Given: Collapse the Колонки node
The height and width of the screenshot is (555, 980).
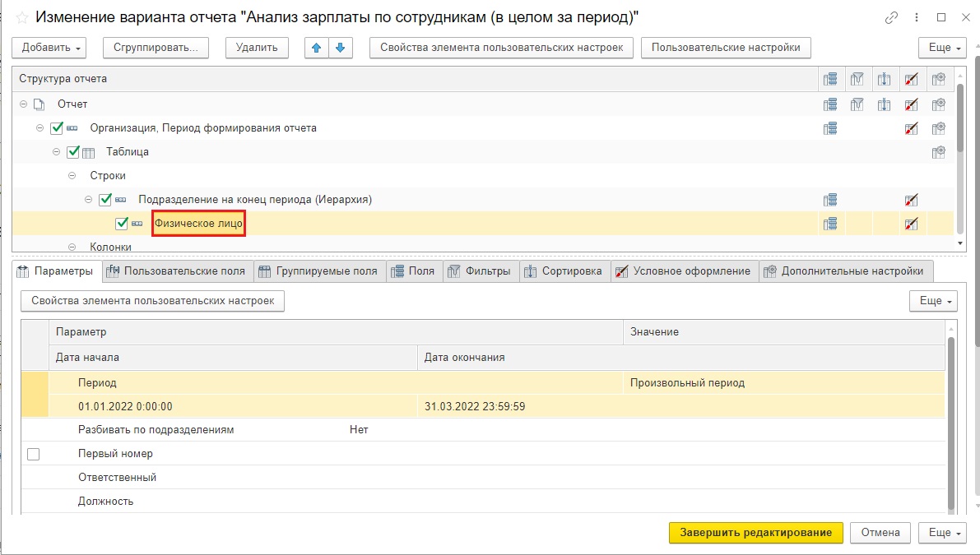Looking at the screenshot, I should point(72,247).
